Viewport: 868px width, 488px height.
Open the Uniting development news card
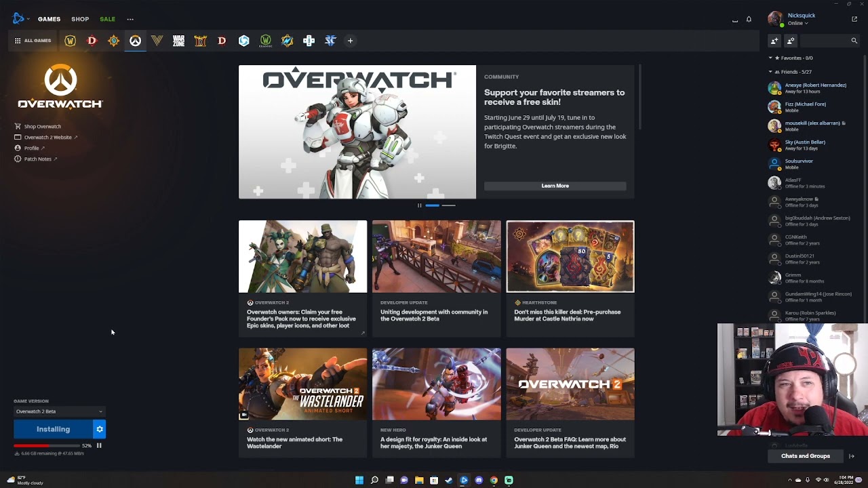436,278
